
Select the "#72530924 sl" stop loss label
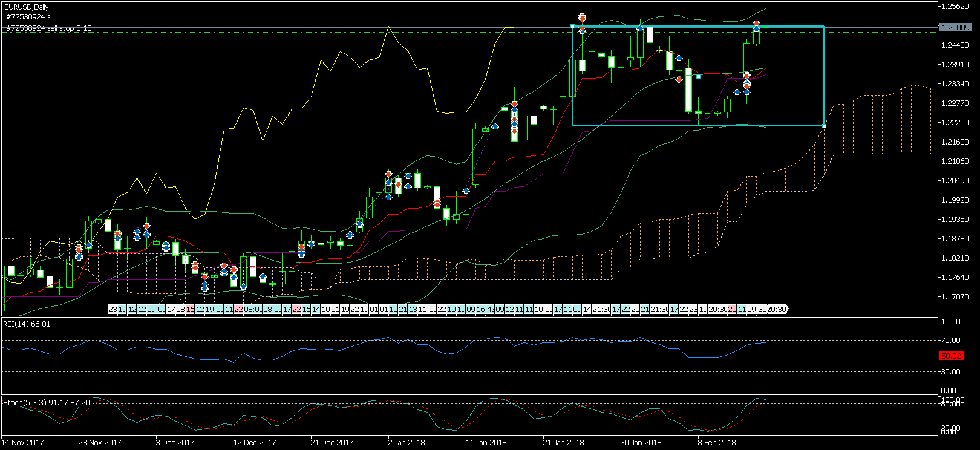[29, 17]
